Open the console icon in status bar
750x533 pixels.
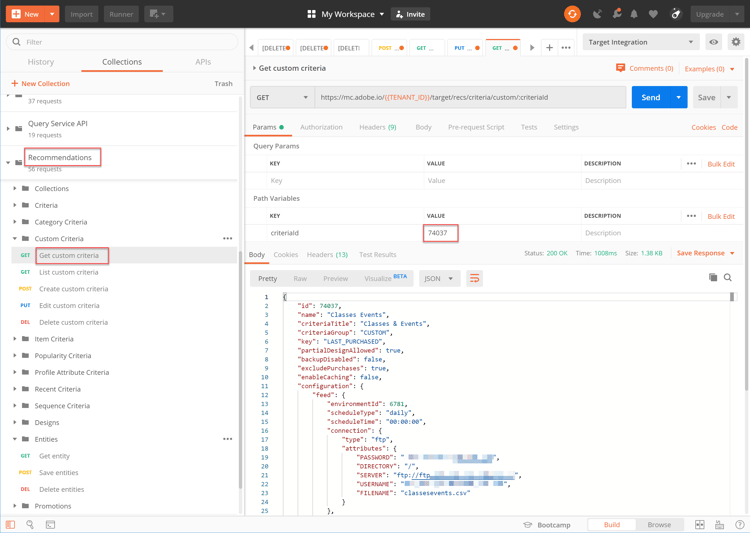50,524
